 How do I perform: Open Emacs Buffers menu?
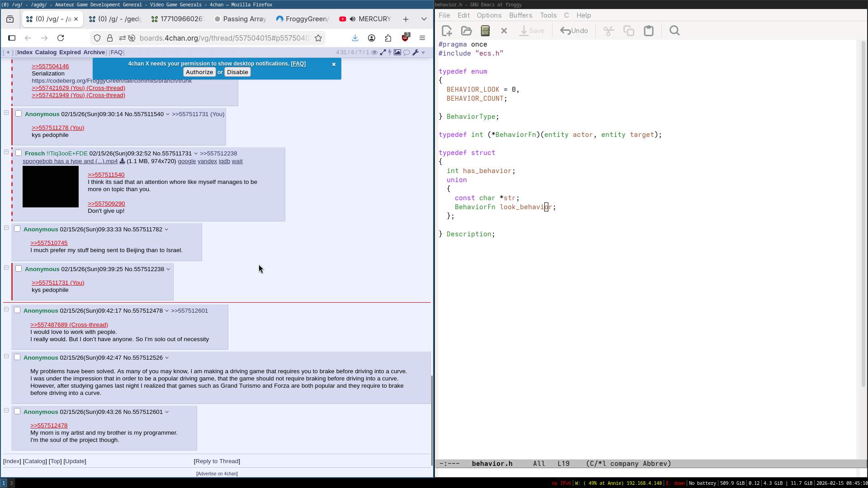520,15
